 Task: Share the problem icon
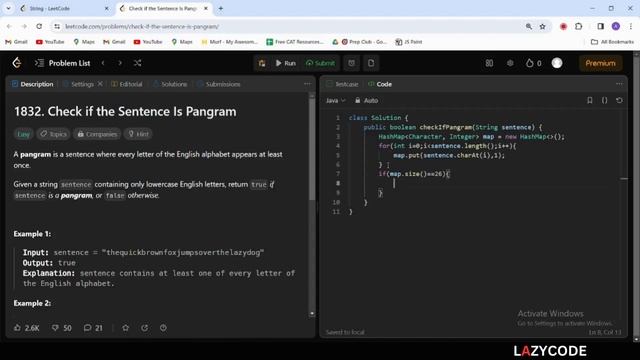(144, 328)
